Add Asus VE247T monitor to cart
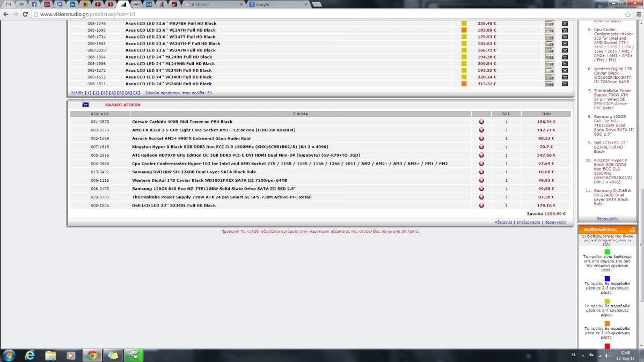The width and height of the screenshot is (644, 362). [x=565, y=37]
